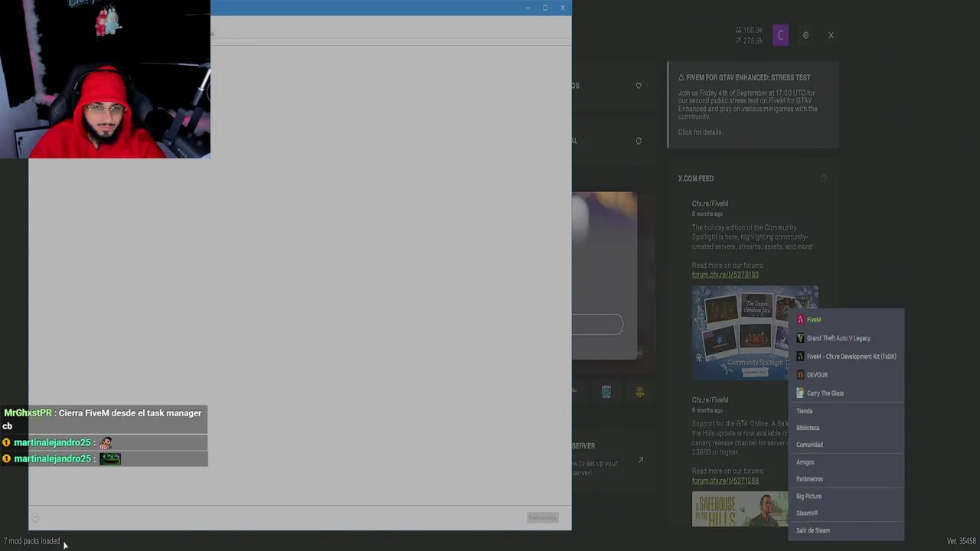
Task: Click the GTA V Legacy icon
Action: pyautogui.click(x=800, y=338)
